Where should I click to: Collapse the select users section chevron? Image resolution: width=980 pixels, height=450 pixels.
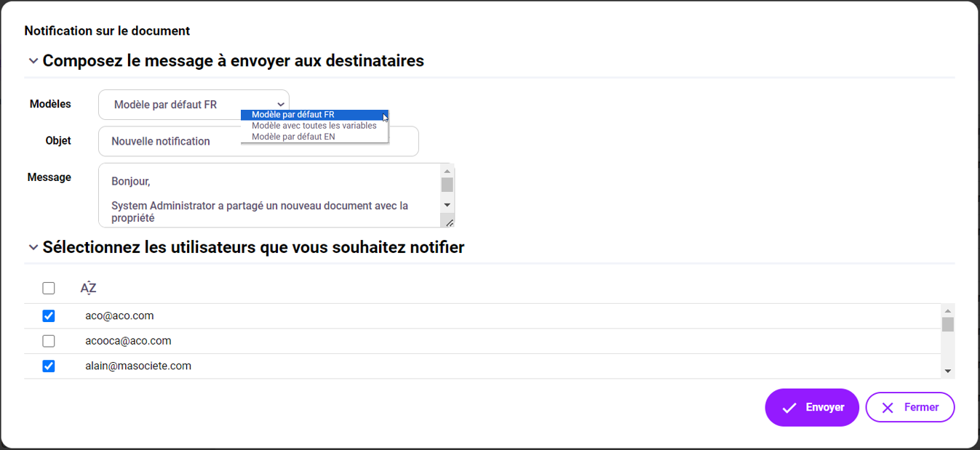tap(33, 248)
